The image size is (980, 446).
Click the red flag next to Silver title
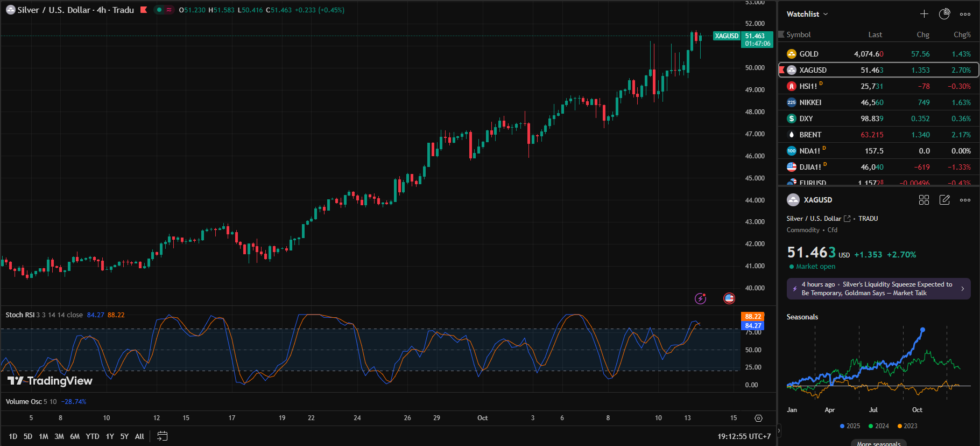144,10
